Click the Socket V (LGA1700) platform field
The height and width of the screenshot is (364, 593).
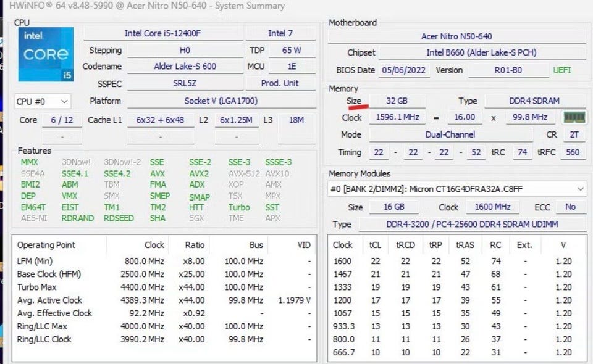pyautogui.click(x=221, y=101)
